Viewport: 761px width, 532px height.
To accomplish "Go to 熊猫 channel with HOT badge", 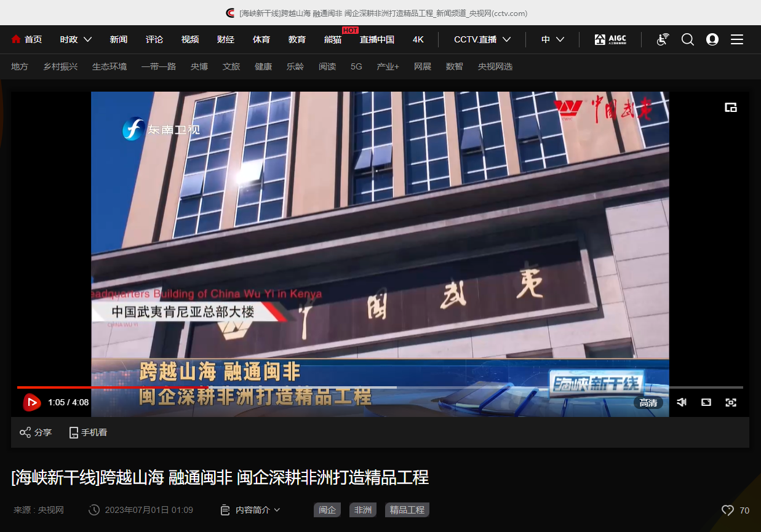I will (x=333, y=39).
